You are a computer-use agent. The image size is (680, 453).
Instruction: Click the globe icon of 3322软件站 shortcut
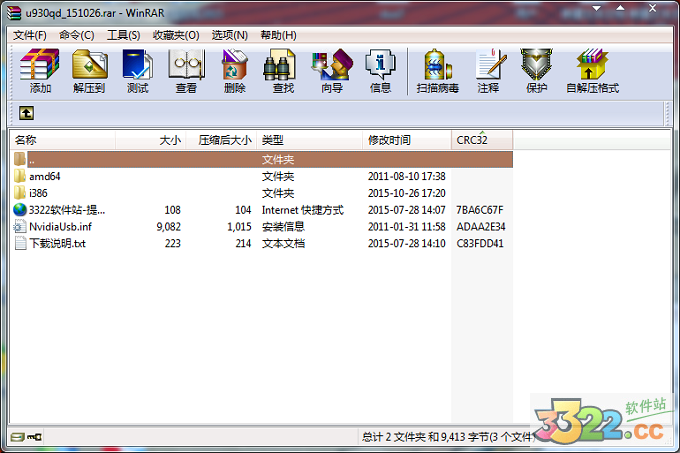click(x=20, y=210)
